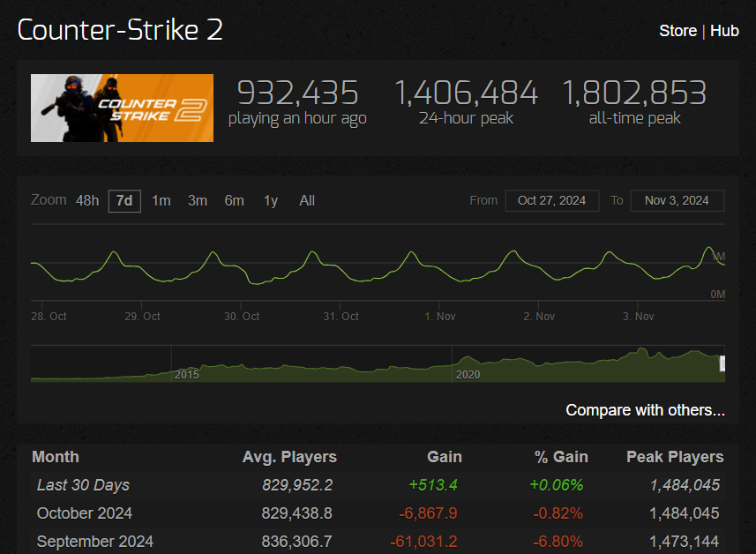The image size is (756, 554).
Task: Click the 29. Oct axis label
Action: [x=142, y=317]
